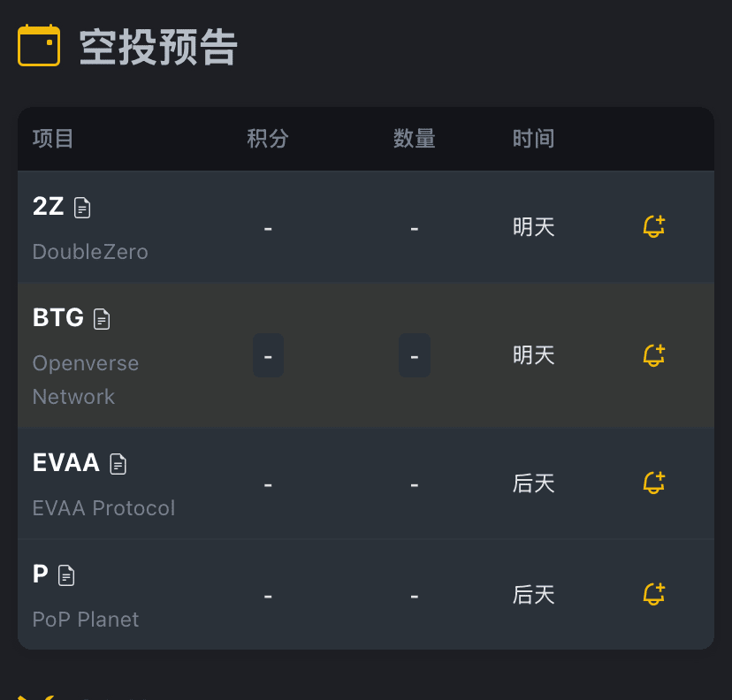The width and height of the screenshot is (732, 700).
Task: Click the quantity dash badge in BTG row
Action: [414, 355]
